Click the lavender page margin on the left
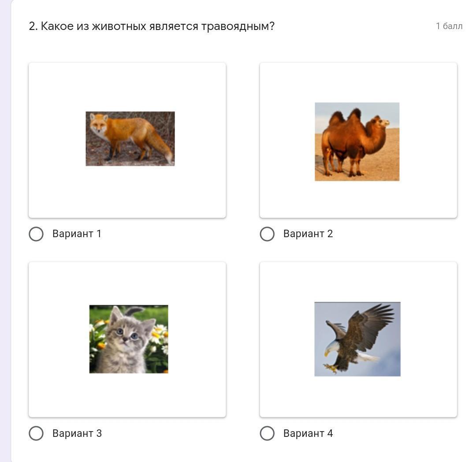This screenshot has width=476, height=462. 5,220
